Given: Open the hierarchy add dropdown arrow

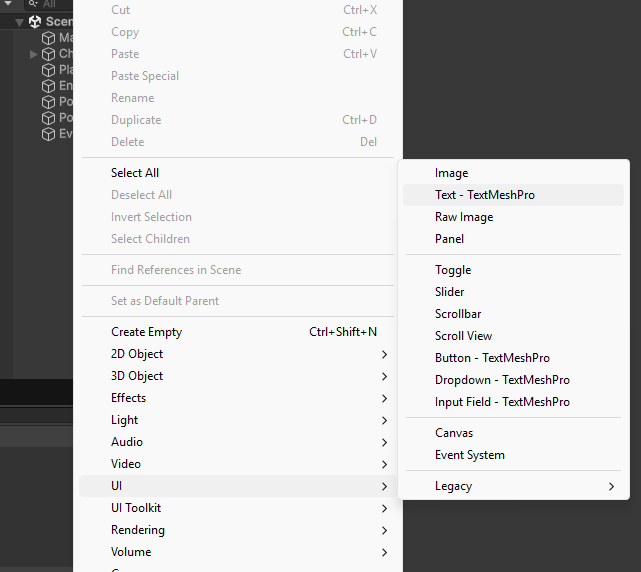Looking at the screenshot, I should pos(8,3).
